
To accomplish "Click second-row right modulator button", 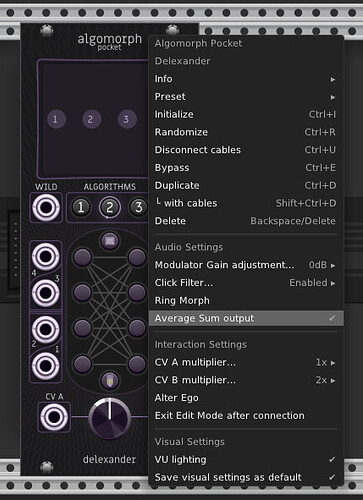I will (x=137, y=292).
